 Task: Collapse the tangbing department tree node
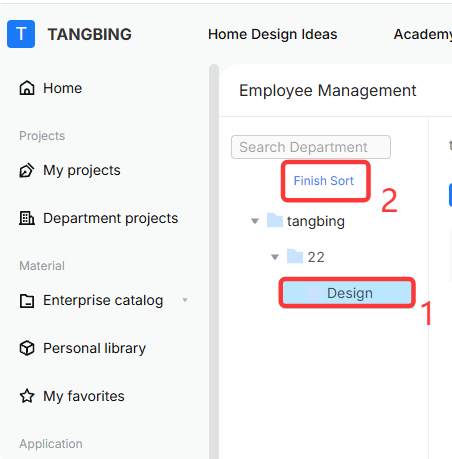[255, 221]
